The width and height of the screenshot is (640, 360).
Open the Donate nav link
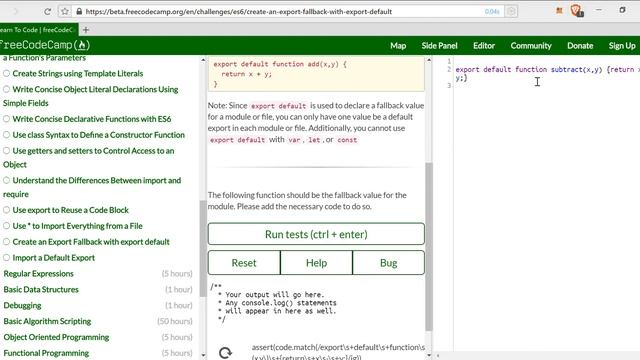(x=580, y=46)
